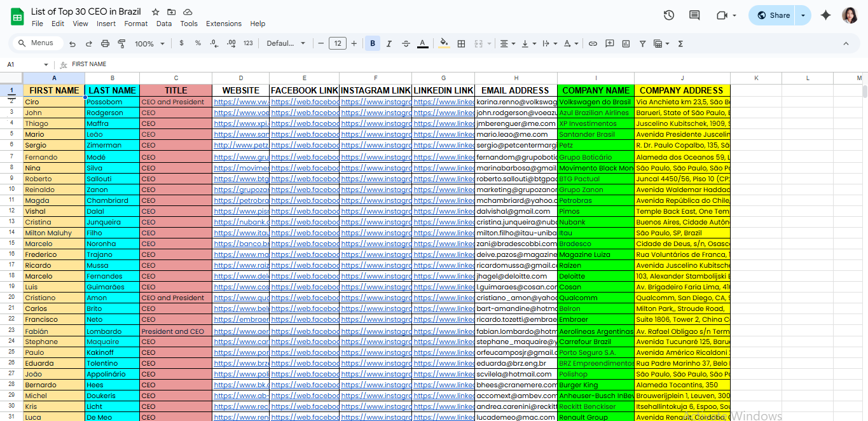Click the Share button
The image size is (868, 421).
(x=773, y=15)
